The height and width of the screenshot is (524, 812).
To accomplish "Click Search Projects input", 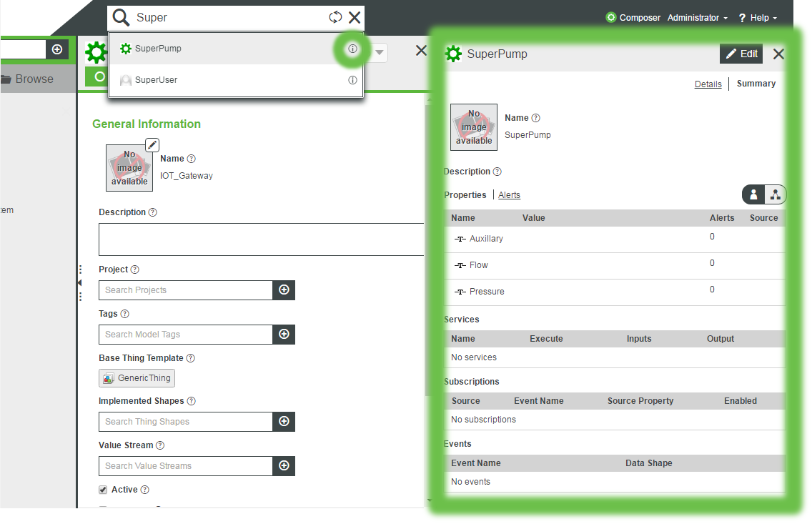I will (x=185, y=290).
